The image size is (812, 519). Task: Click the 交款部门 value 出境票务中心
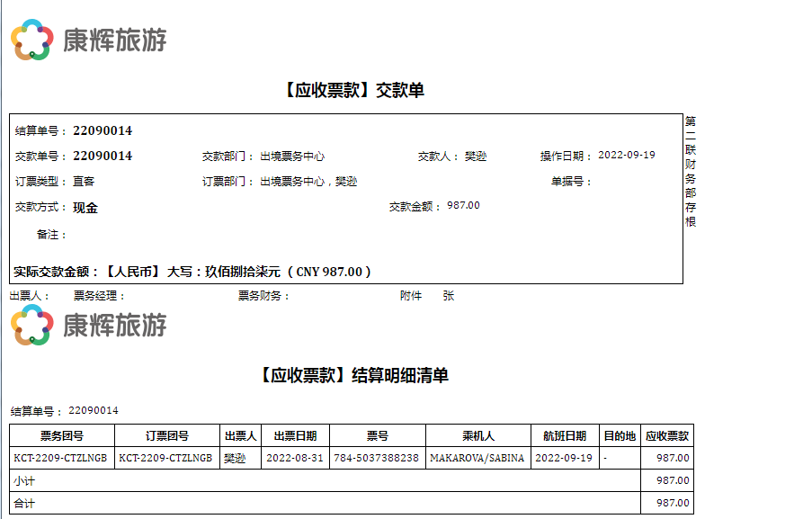[292, 156]
